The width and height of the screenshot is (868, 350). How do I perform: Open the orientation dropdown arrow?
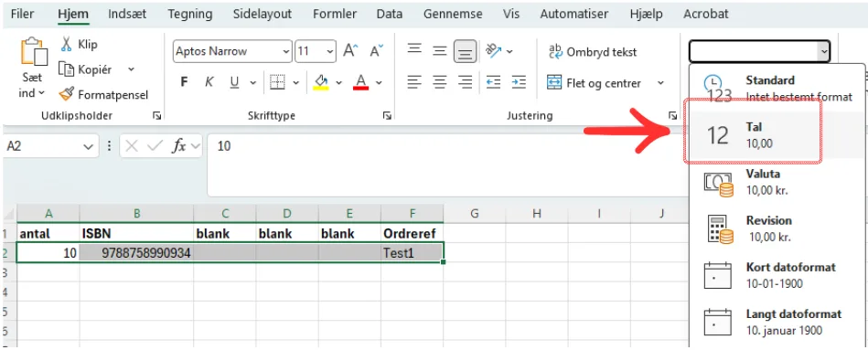(509, 51)
